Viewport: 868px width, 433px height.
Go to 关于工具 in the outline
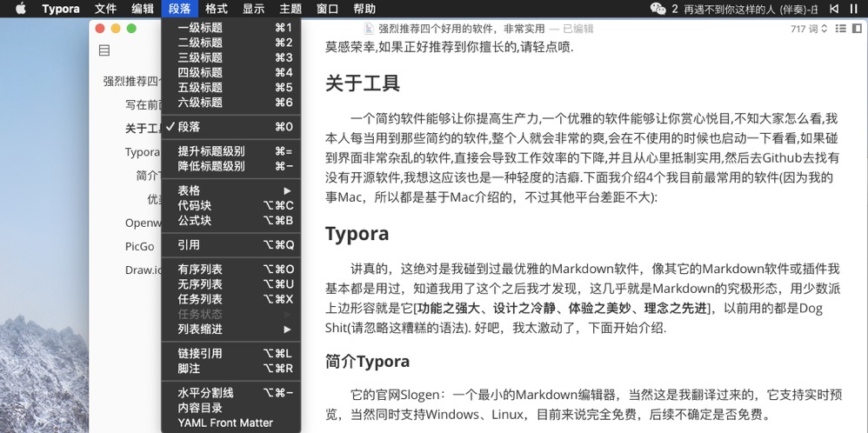click(x=143, y=129)
